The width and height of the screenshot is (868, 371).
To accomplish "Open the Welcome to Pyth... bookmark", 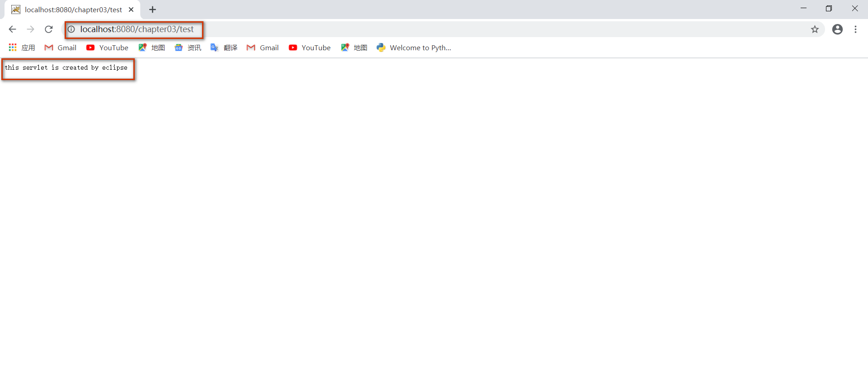I will (x=414, y=48).
